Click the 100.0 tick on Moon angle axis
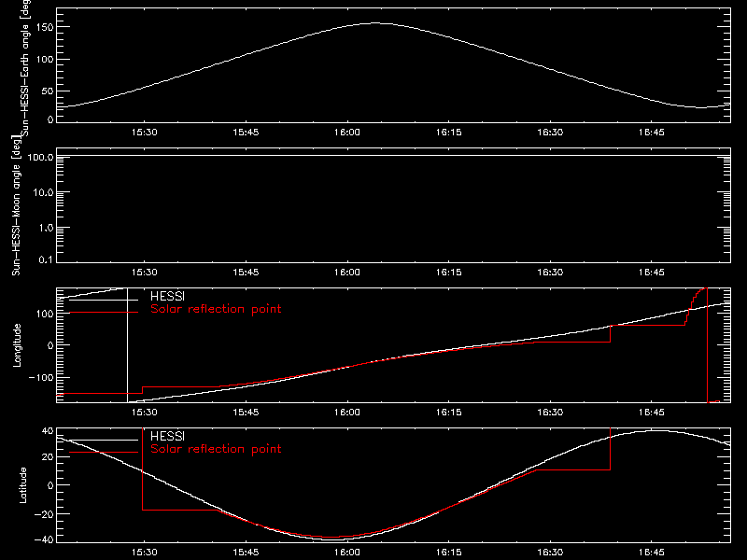 (x=40, y=157)
